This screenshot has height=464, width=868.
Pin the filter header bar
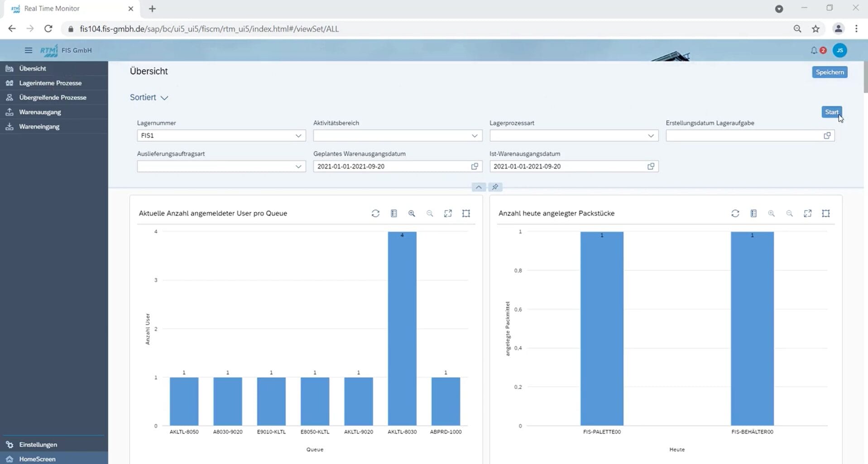tap(495, 187)
